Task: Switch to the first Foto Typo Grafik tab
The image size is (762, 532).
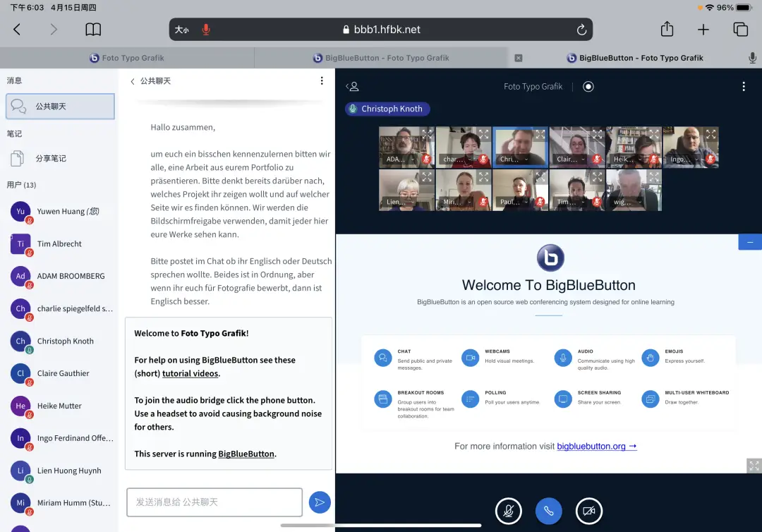Action: coord(127,58)
